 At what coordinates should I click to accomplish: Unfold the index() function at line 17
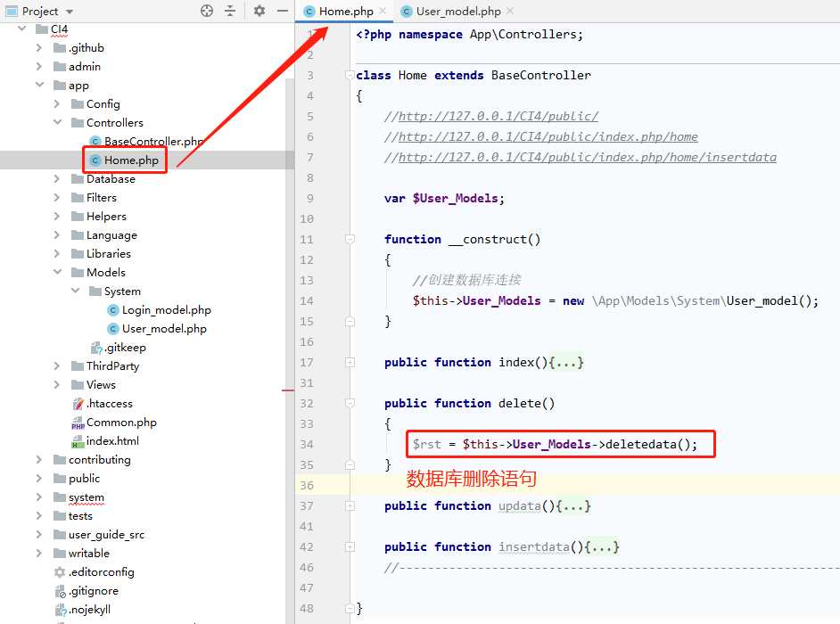tap(350, 362)
